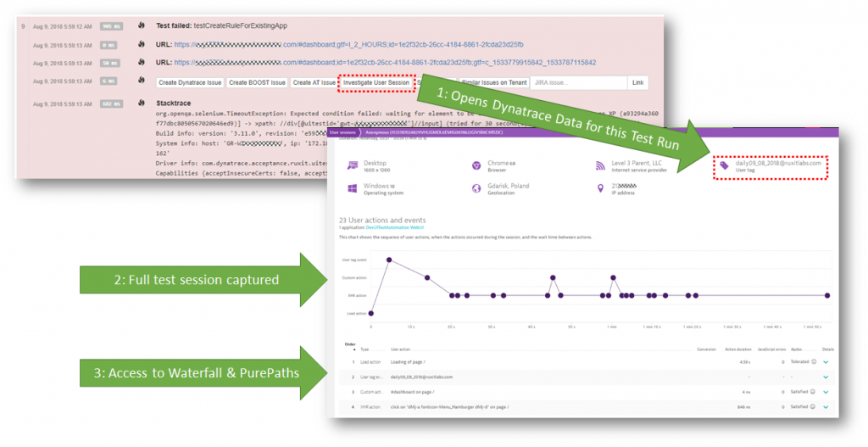Click the 846 ms action duration value
The height and width of the screenshot is (447, 868).
pyautogui.click(x=744, y=407)
